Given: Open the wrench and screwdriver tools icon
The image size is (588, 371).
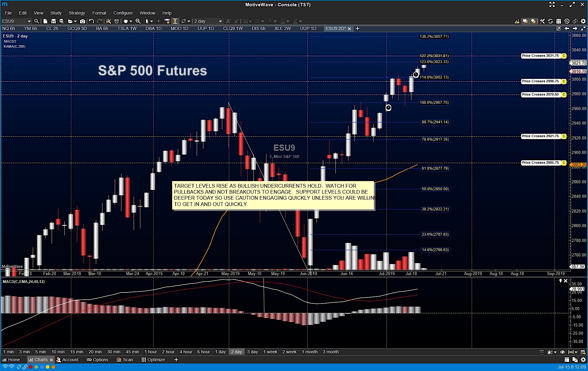Looking at the screenshot, I should pos(542,21).
